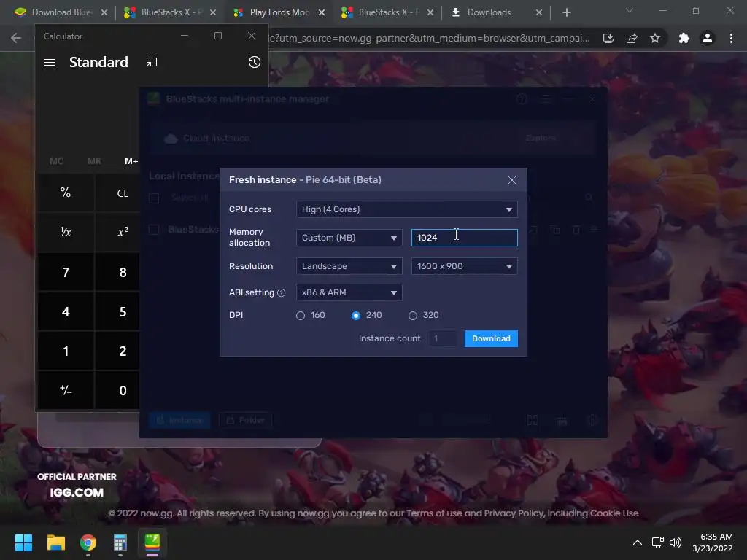Close the Fresh instance dialog
Screen dimensions: 747x560
[x=511, y=180]
